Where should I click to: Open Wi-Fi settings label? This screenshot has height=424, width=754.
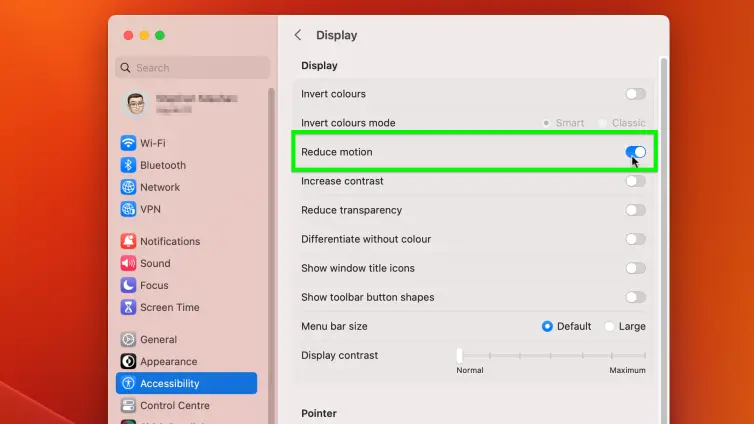(x=153, y=143)
